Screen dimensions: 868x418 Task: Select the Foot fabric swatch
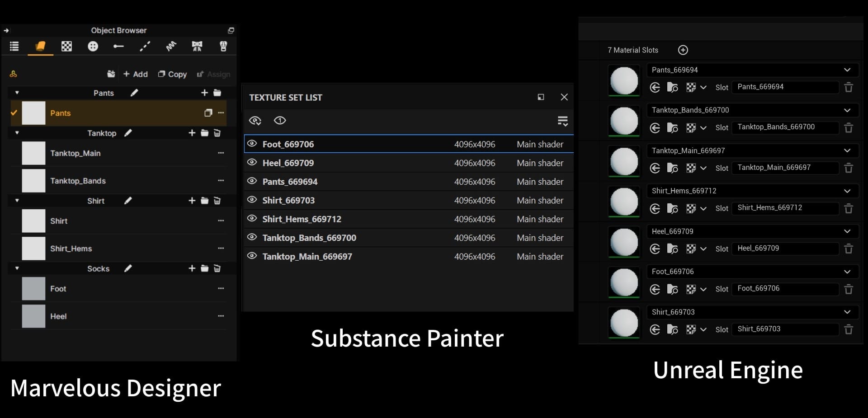33,289
